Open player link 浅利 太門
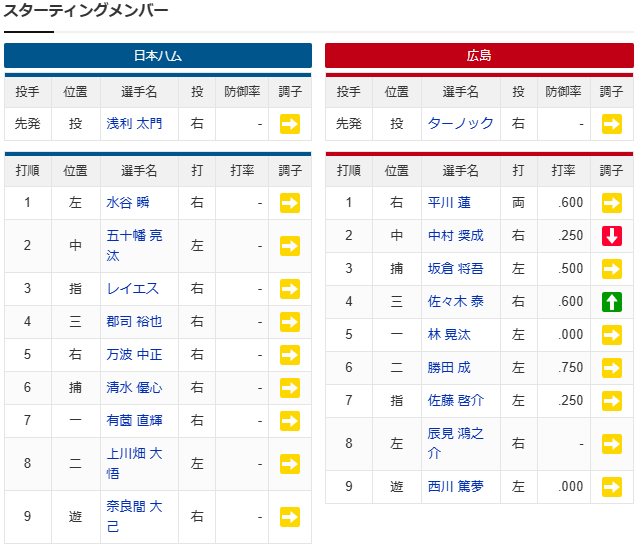Viewport: 640px width, 547px height. click(134, 124)
